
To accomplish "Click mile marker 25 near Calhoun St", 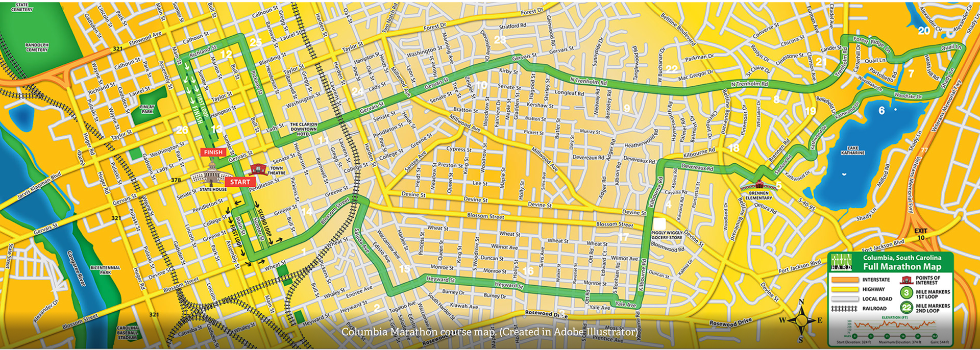I will coord(256,42).
